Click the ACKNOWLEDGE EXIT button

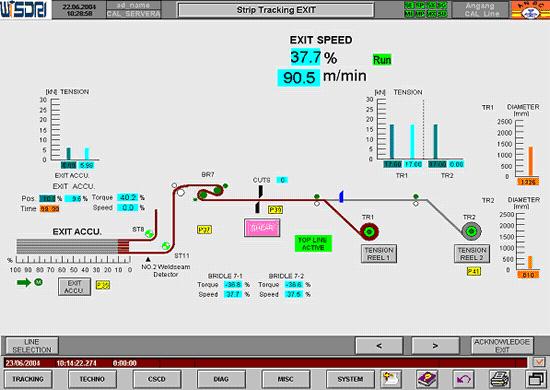point(502,346)
